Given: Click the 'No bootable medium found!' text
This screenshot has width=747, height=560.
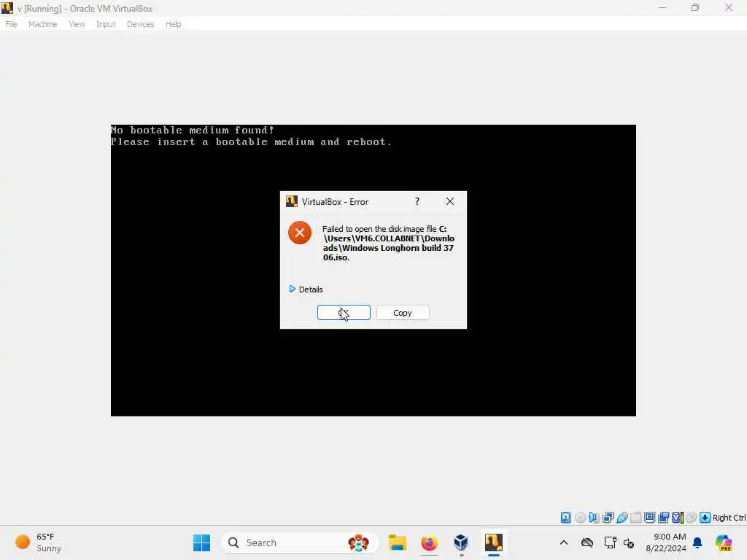Looking at the screenshot, I should coord(193,130).
